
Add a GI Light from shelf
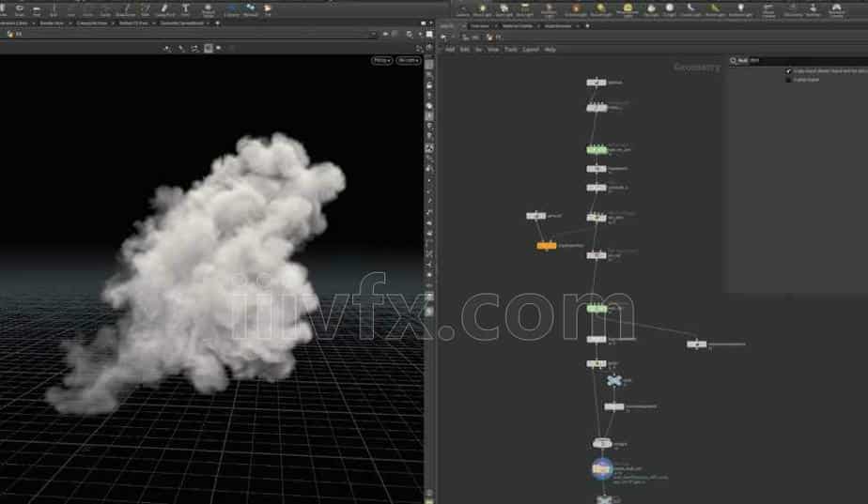click(x=669, y=9)
